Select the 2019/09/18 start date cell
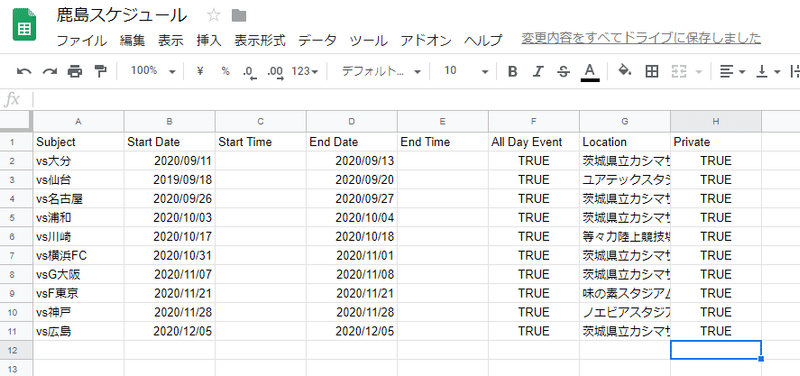 (x=169, y=180)
